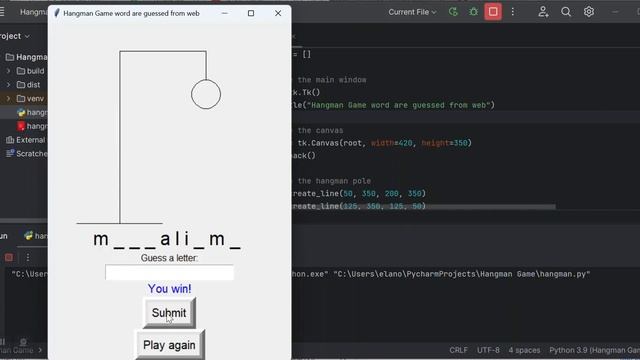
Task: Select the build folder
Action: pyautogui.click(x=31, y=71)
